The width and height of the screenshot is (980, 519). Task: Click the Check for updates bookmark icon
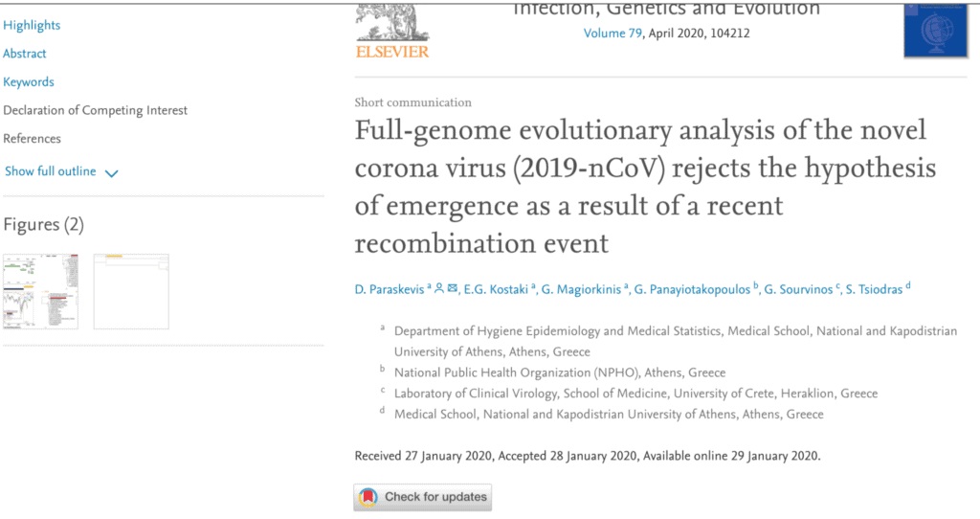[367, 497]
